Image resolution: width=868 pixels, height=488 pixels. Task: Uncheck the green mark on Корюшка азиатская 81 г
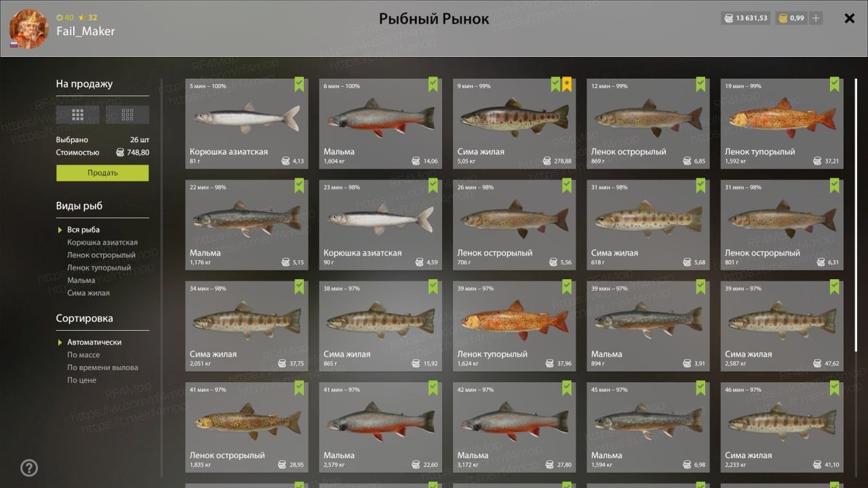click(300, 85)
